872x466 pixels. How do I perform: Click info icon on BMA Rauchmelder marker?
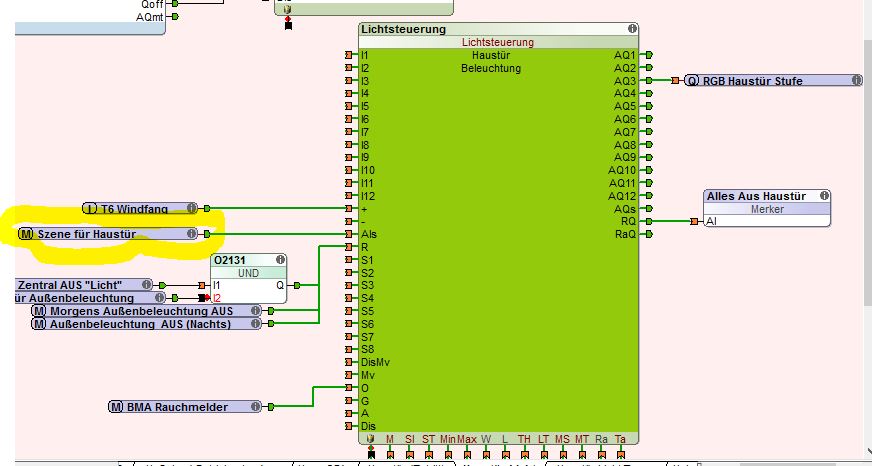[255, 407]
